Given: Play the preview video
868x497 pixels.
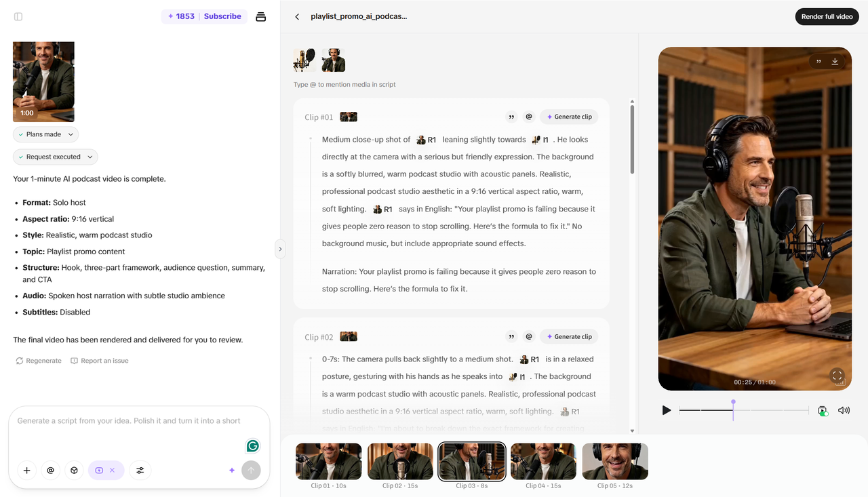Looking at the screenshot, I should coord(667,410).
